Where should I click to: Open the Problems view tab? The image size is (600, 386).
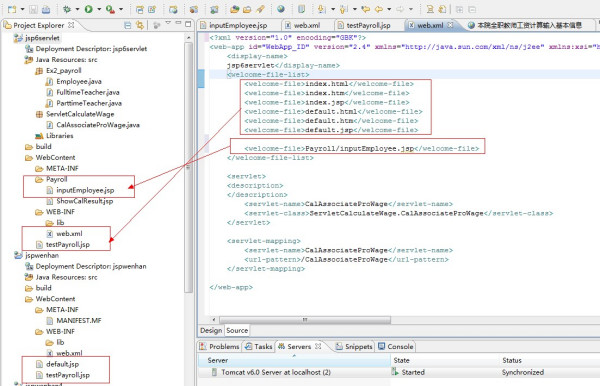coord(220,346)
